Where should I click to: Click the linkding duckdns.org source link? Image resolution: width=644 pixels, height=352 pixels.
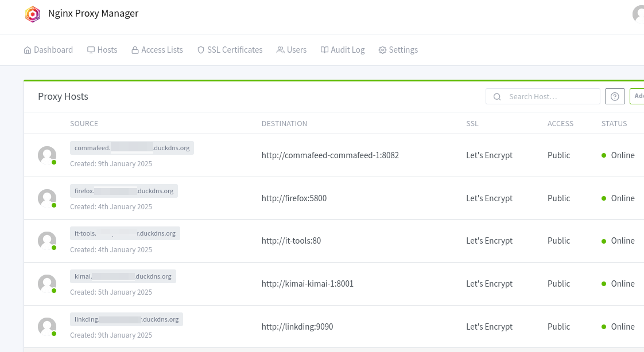pos(126,319)
